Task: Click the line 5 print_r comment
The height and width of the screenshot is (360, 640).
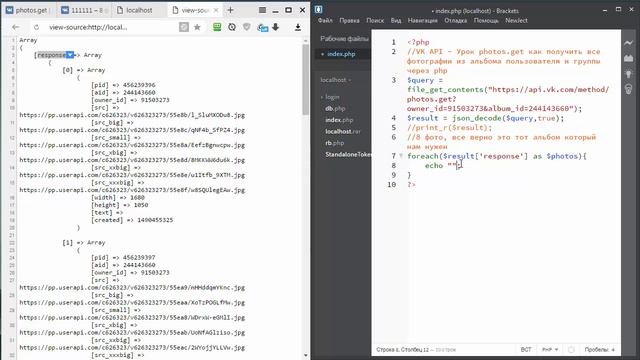Action: 449,128
